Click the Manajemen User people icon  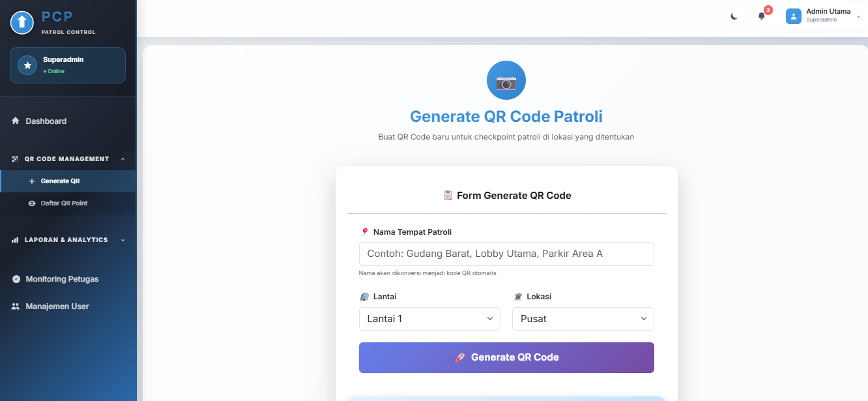tap(16, 306)
